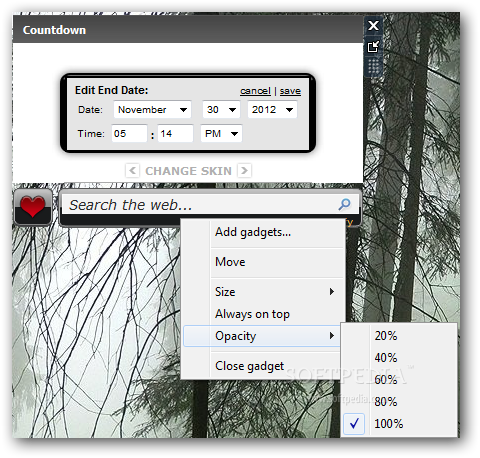Open the AM/PM dropdown
480x458 pixels.
tap(221, 134)
